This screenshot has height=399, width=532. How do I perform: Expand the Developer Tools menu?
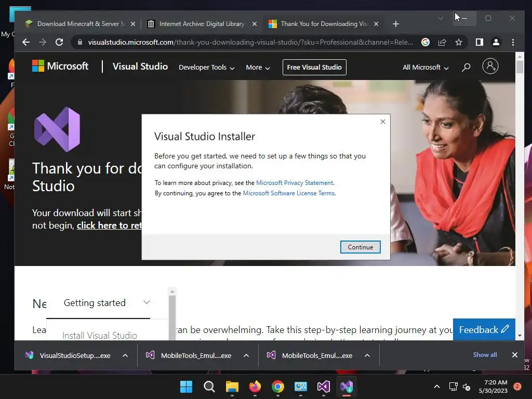click(x=207, y=67)
